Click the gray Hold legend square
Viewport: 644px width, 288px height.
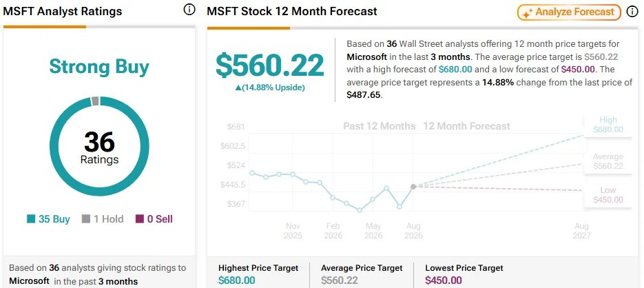(86, 219)
